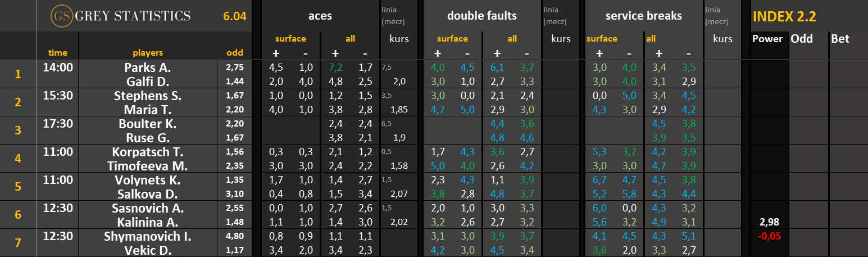
Task: Click the Bet column header
Action: click(840, 39)
